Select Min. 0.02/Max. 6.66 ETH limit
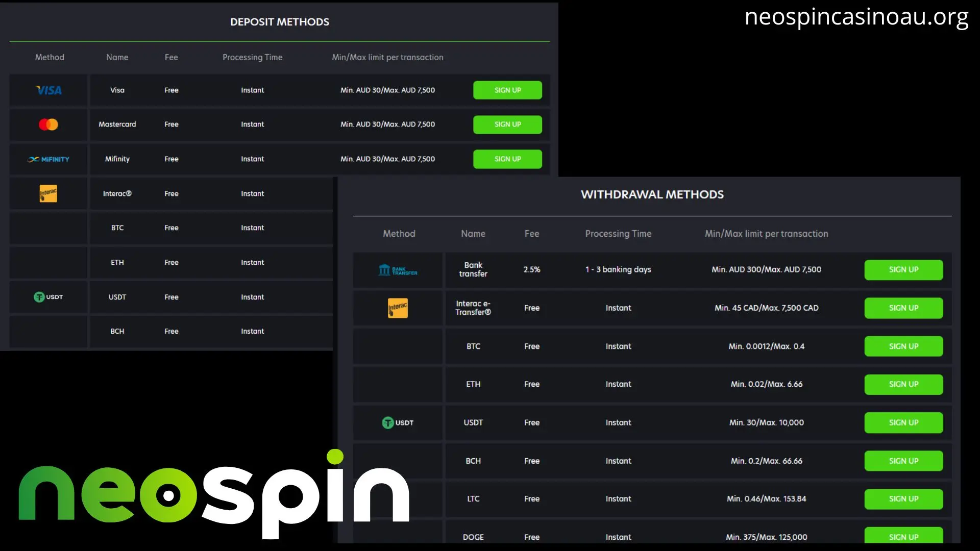Viewport: 980px width, 551px height. [x=766, y=385]
